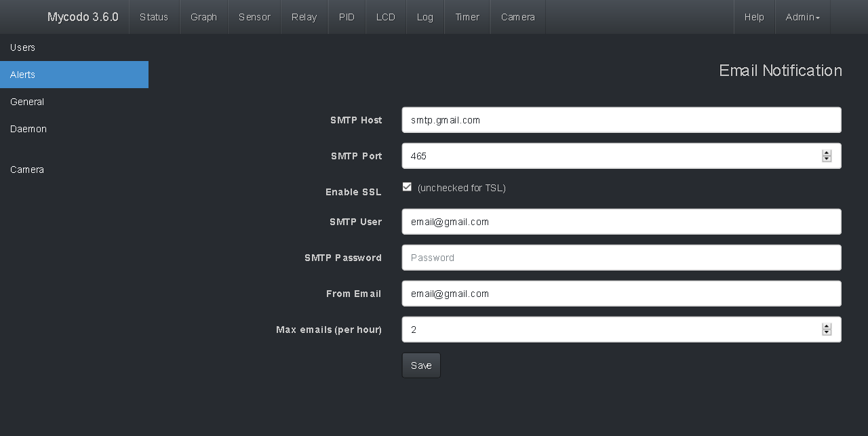
Task: Decrease Max emails per hour
Action: [827, 333]
